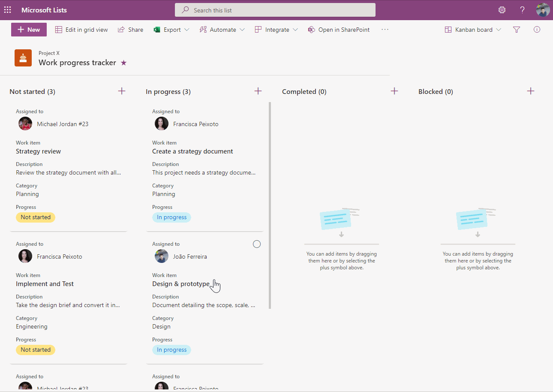Screen dimensions: 553x392
Task: Add item to Blocked column with plus
Action: coord(531,91)
